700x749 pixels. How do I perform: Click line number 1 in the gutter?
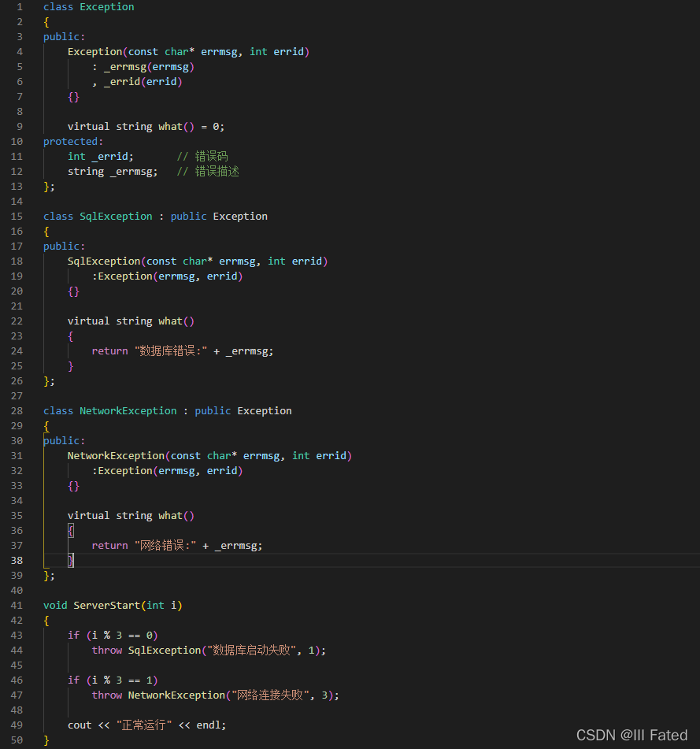(x=19, y=6)
